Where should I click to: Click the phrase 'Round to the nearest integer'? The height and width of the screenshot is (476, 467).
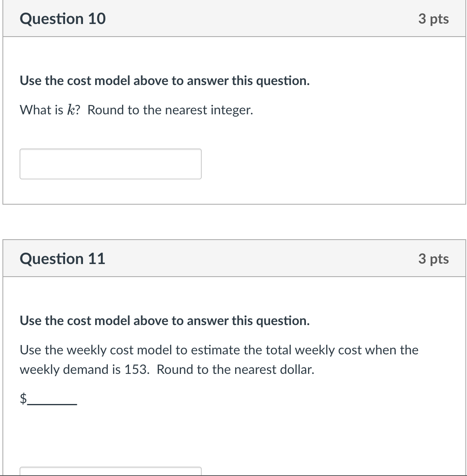(x=171, y=109)
